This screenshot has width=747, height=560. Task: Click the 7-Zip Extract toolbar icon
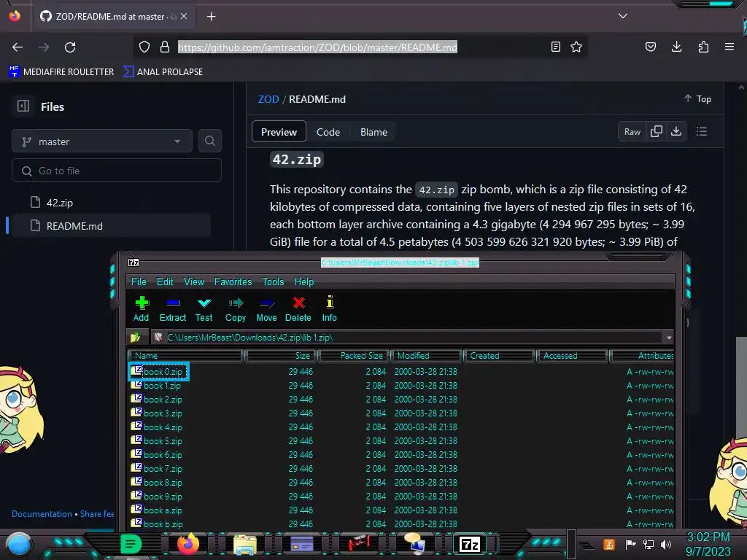[173, 303]
